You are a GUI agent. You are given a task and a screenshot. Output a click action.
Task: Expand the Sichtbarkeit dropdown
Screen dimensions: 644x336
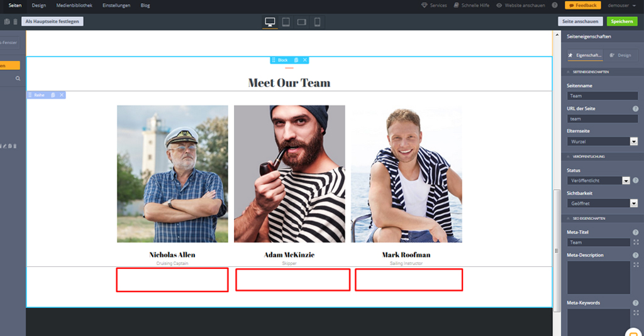633,203
